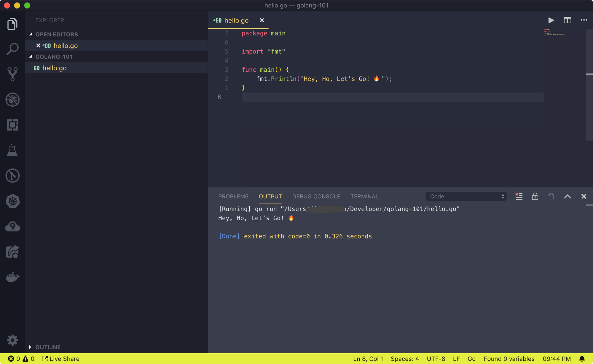
Task: Switch to the Debug Console tab
Action: 316,196
